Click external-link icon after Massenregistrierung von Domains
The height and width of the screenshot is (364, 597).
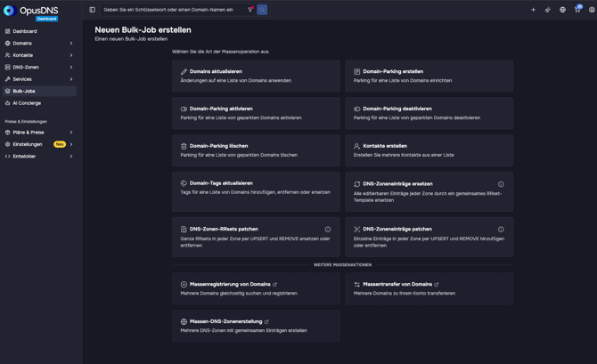click(275, 285)
